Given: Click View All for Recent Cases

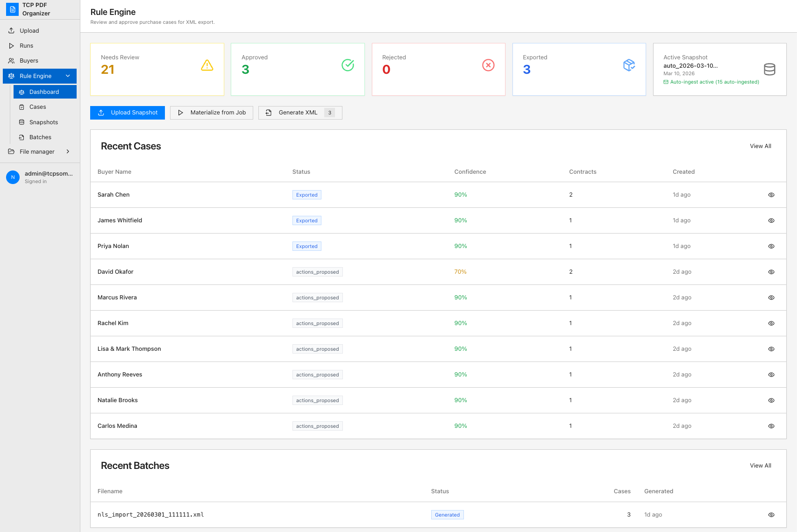Looking at the screenshot, I should (x=761, y=146).
